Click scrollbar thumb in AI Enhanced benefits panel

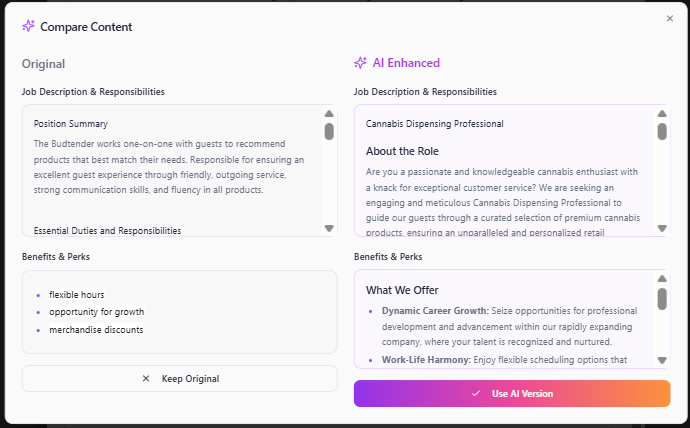pos(662,298)
